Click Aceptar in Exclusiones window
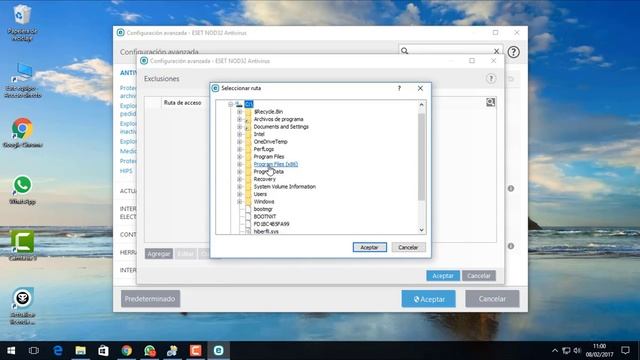 point(443,276)
